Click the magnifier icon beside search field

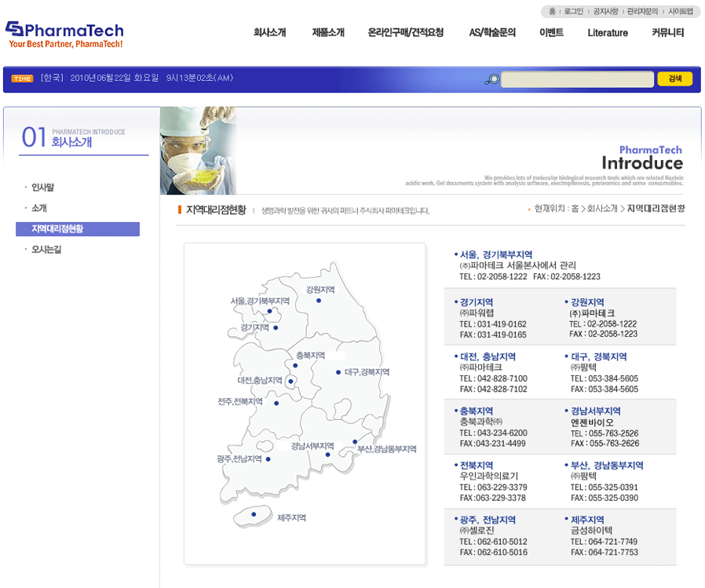(x=492, y=79)
